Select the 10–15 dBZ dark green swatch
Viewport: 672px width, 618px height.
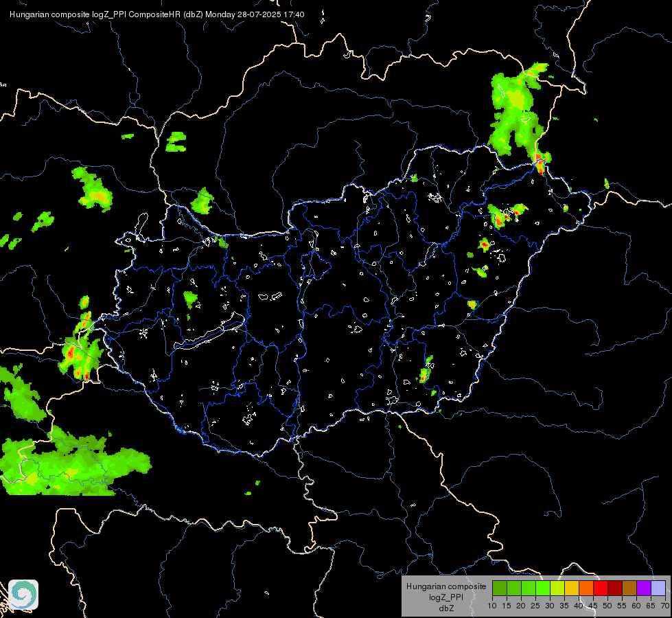coord(500,588)
